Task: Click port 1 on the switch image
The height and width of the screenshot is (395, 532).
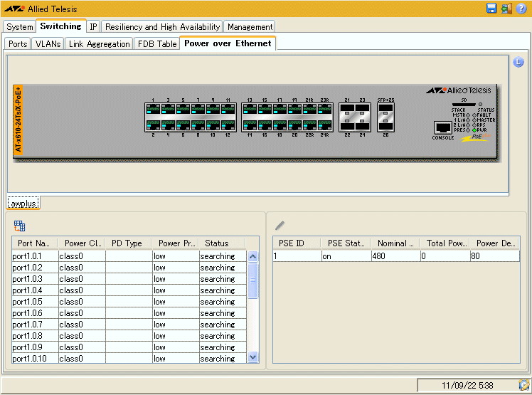Action: 153,110
